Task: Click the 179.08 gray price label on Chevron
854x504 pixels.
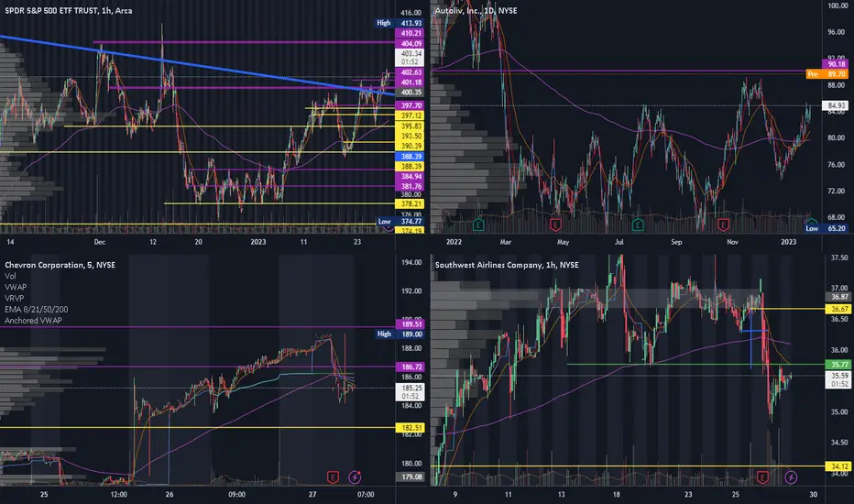Action: (x=411, y=477)
